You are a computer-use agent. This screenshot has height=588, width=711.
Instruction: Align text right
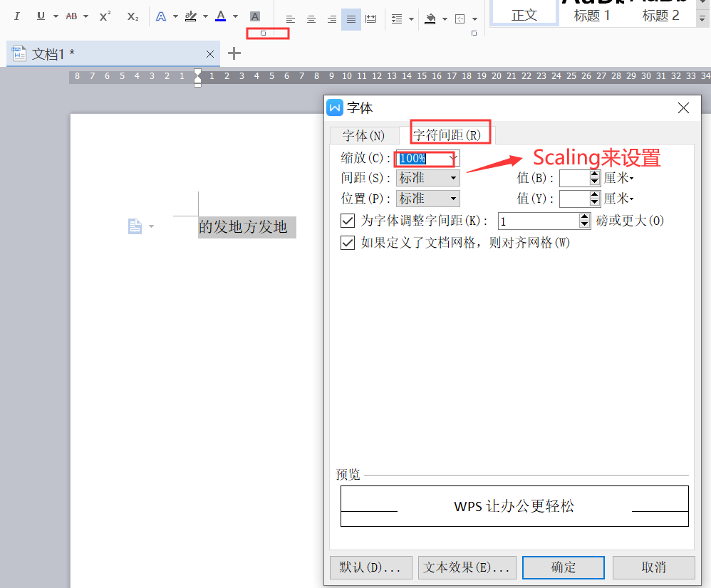pos(332,19)
